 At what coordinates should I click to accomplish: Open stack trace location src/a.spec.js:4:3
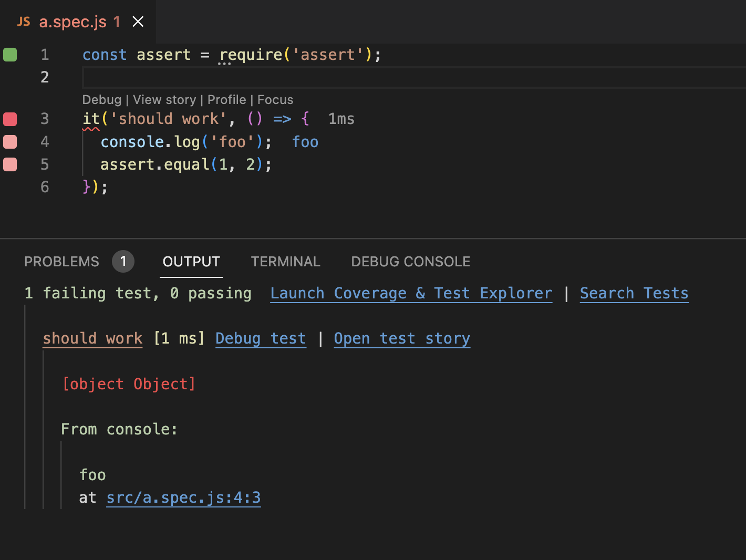tap(183, 497)
